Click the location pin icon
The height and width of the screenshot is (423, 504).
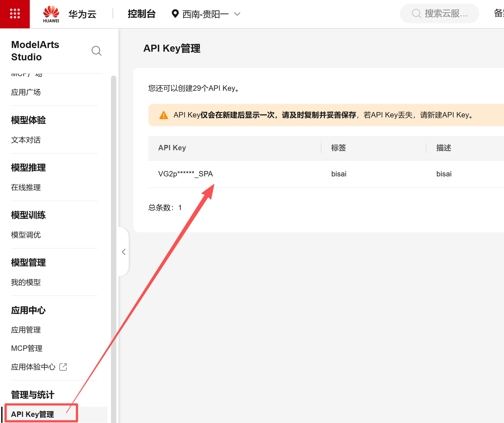click(175, 13)
